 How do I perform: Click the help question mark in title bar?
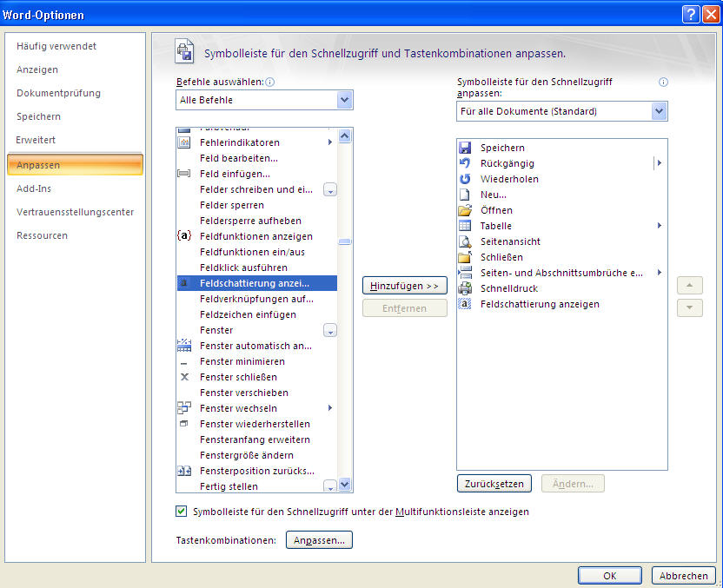pos(689,13)
